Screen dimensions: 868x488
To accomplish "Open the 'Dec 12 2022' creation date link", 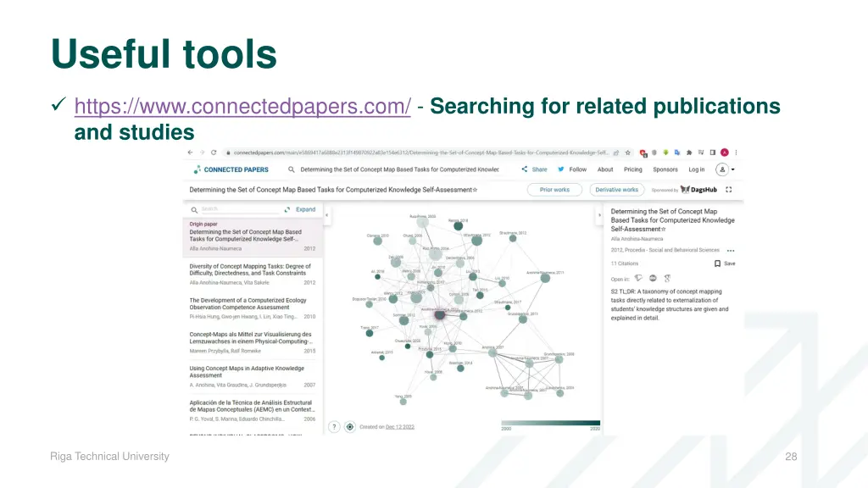I will pos(400,427).
